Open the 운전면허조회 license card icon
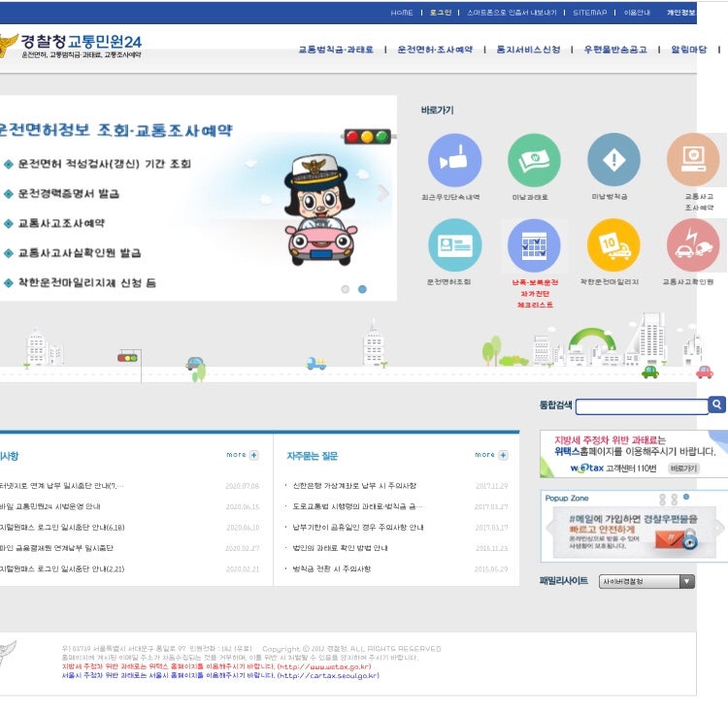The image size is (728, 712). [454, 244]
